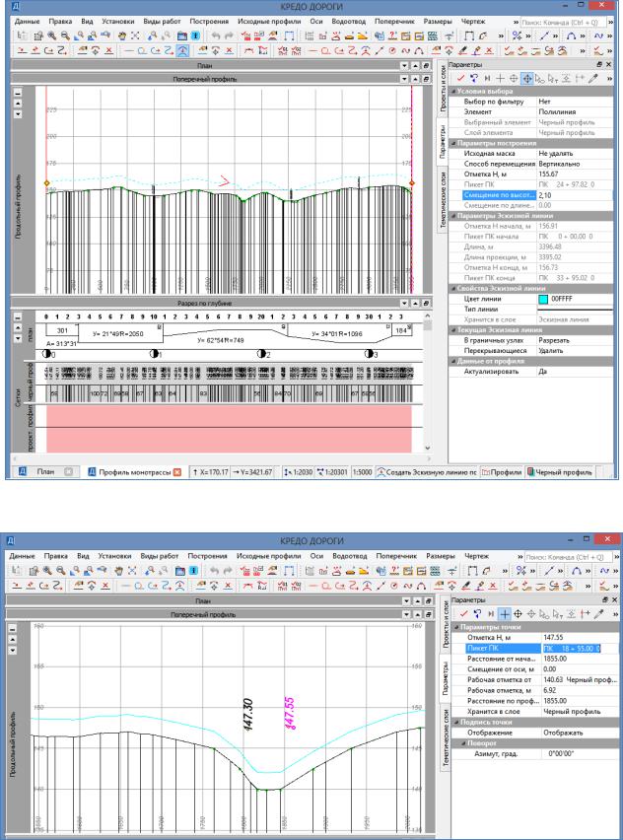Open Тематические слои vertical tab in upper window
Screen dimensions: 623x840
tap(443, 200)
